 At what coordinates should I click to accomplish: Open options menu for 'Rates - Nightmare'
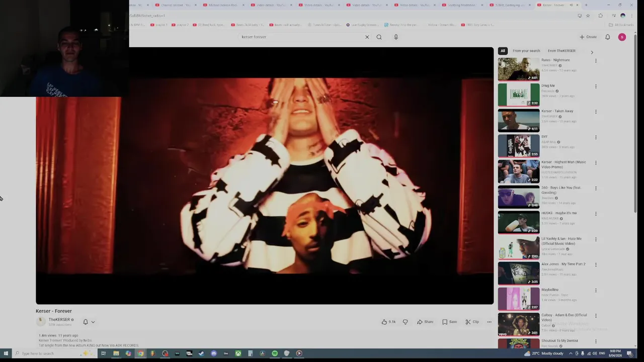pos(596,61)
